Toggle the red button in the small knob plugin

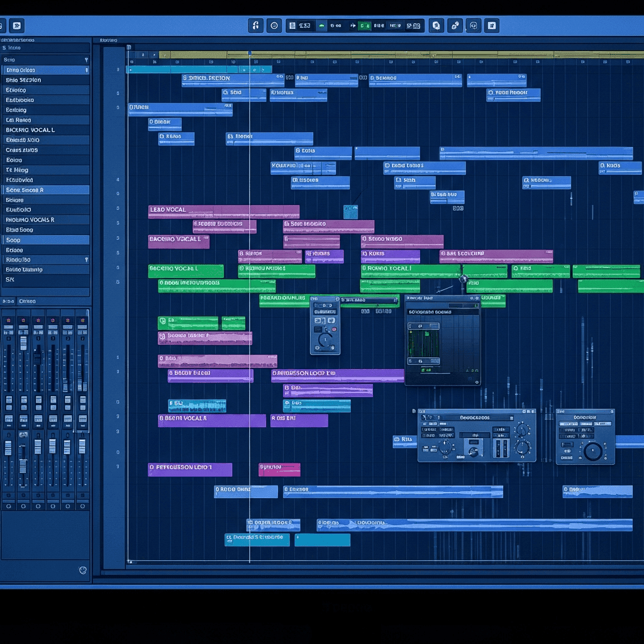click(334, 330)
